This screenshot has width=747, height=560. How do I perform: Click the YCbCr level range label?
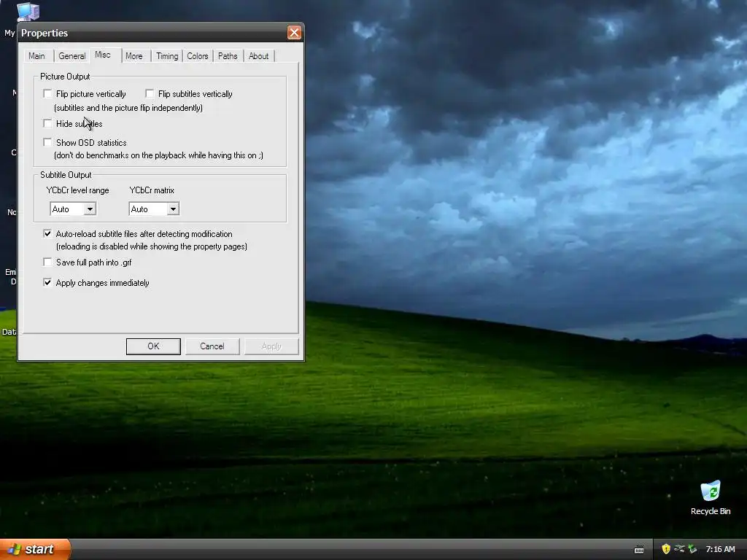point(77,190)
